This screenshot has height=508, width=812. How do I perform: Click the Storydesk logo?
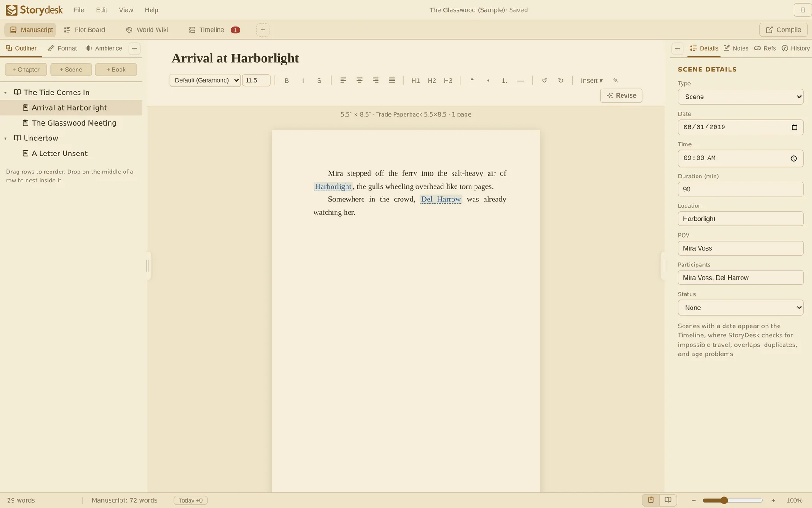[x=34, y=10]
